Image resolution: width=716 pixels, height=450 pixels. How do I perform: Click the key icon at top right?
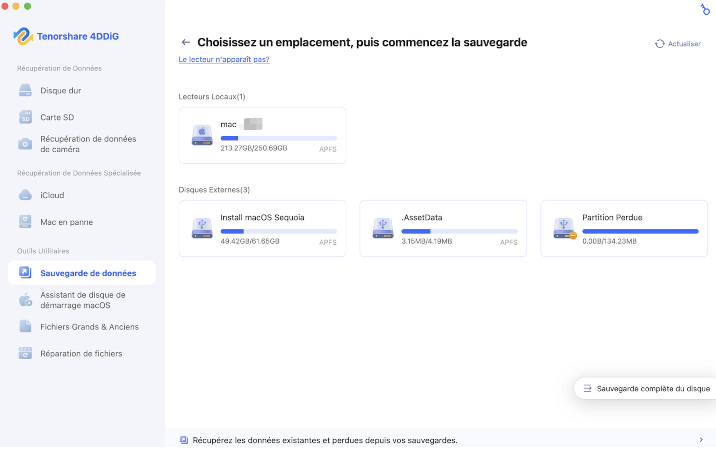tap(705, 9)
